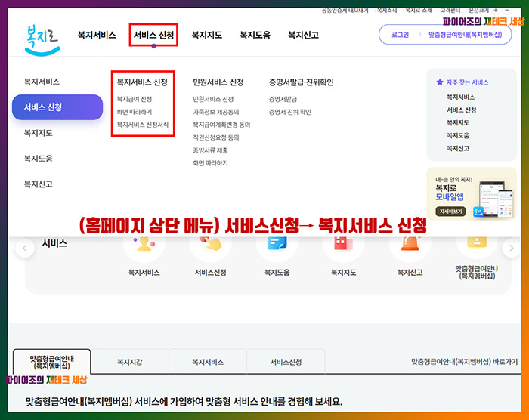This screenshot has height=420, width=529.
Task: Click 복지로 소개 in the top utility bar
Action: pyautogui.click(x=419, y=11)
